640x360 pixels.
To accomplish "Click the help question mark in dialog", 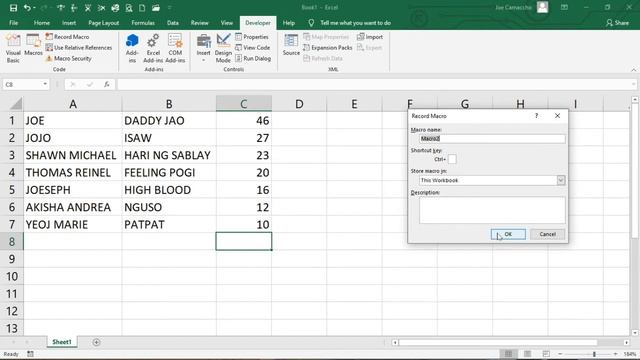I will point(536,116).
